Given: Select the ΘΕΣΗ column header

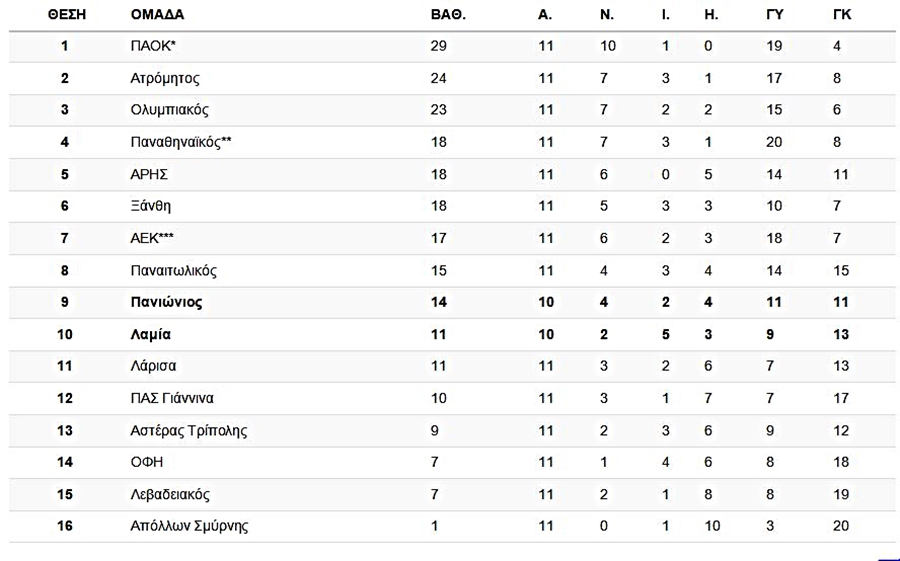Looking at the screenshot, I should (x=67, y=15).
